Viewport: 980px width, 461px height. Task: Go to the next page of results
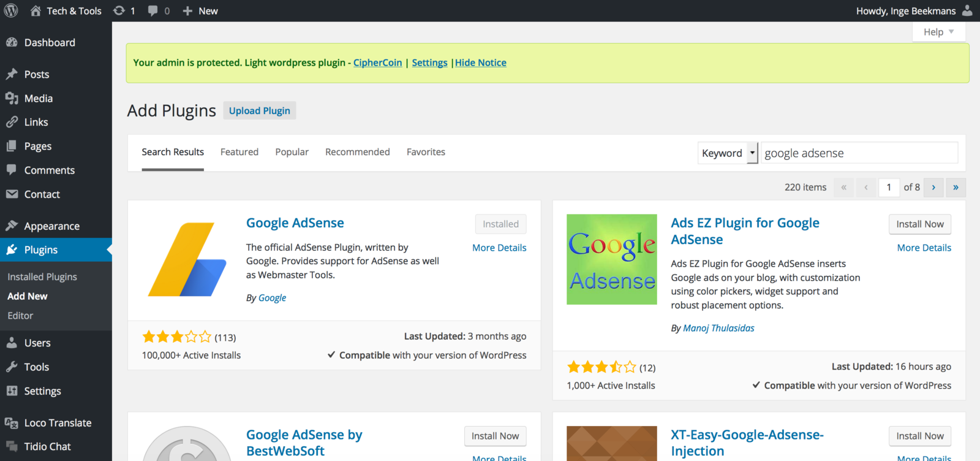pyautogui.click(x=933, y=187)
